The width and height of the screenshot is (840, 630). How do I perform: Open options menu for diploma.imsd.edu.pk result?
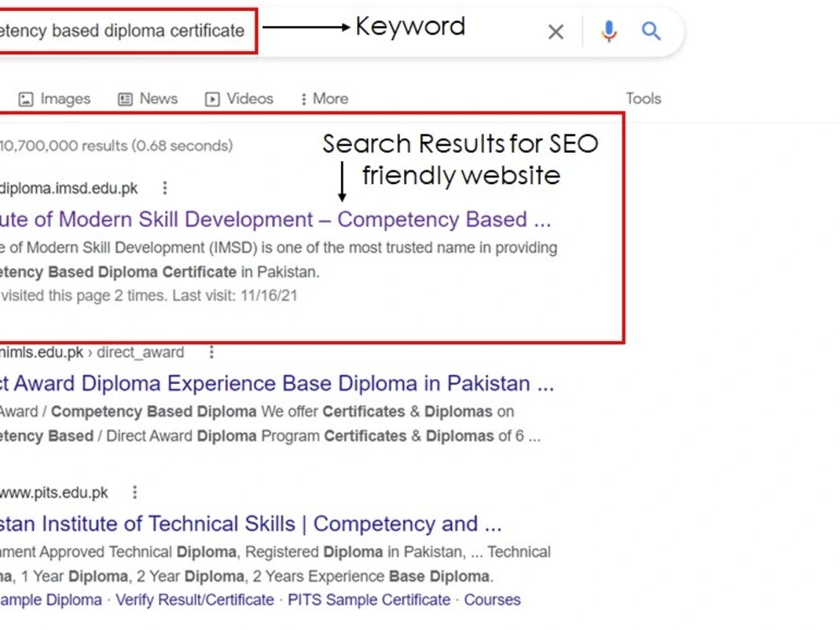pos(165,188)
